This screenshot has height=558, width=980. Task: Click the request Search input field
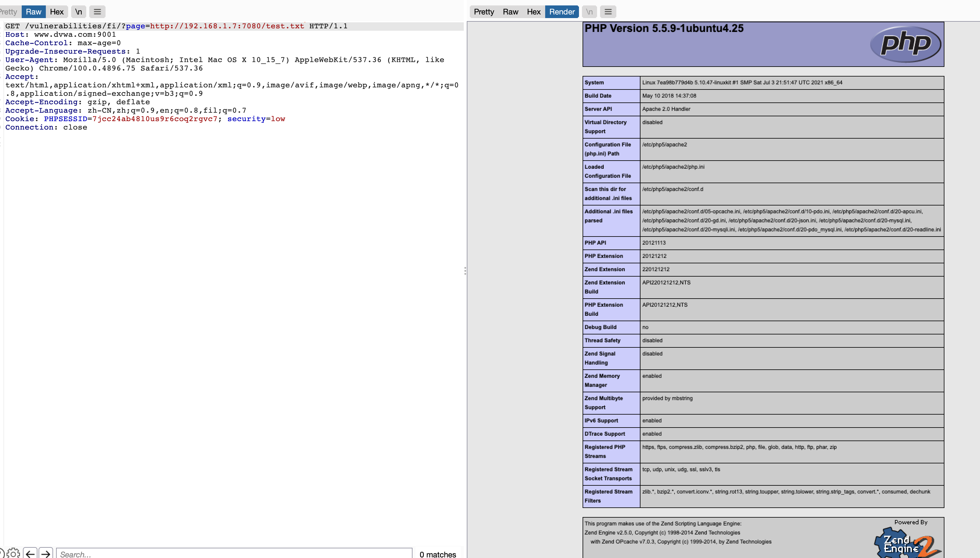[x=234, y=554]
